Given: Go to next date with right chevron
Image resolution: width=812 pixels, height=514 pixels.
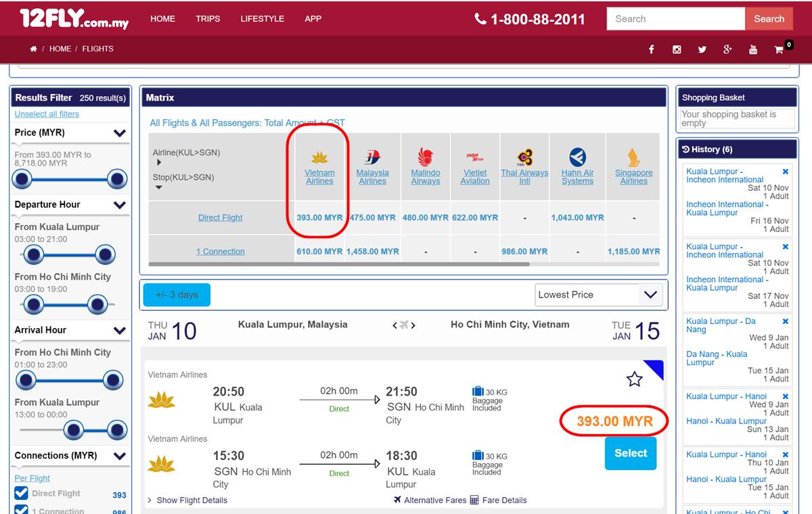Looking at the screenshot, I should click(413, 325).
